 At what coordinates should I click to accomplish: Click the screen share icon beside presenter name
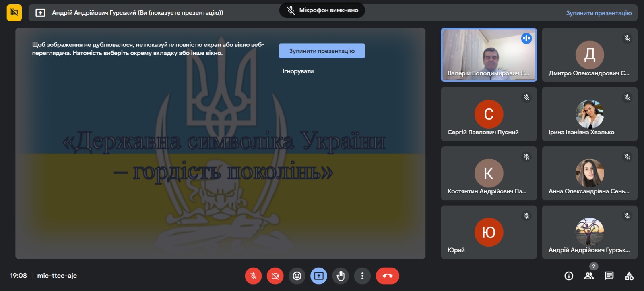(40, 13)
